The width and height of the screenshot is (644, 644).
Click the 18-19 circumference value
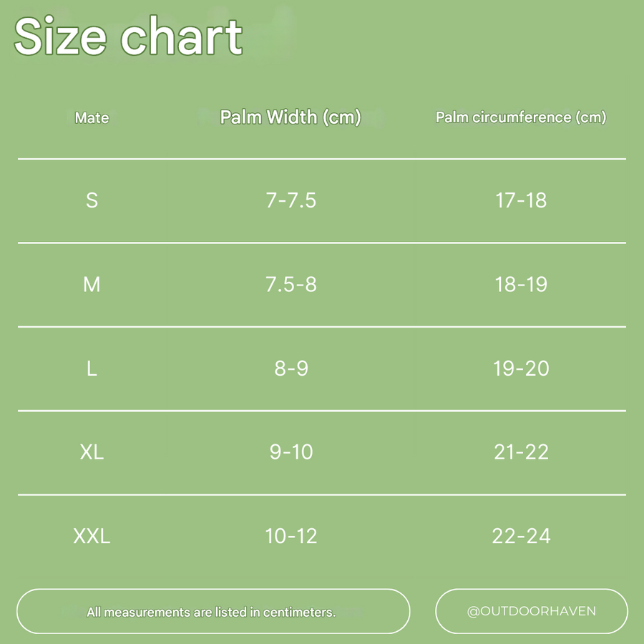point(521,284)
